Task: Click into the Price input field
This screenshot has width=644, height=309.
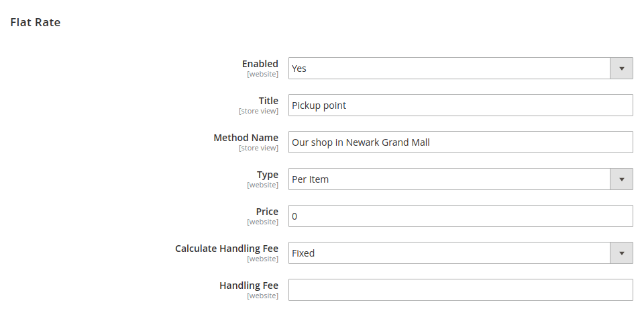Action: [460, 216]
